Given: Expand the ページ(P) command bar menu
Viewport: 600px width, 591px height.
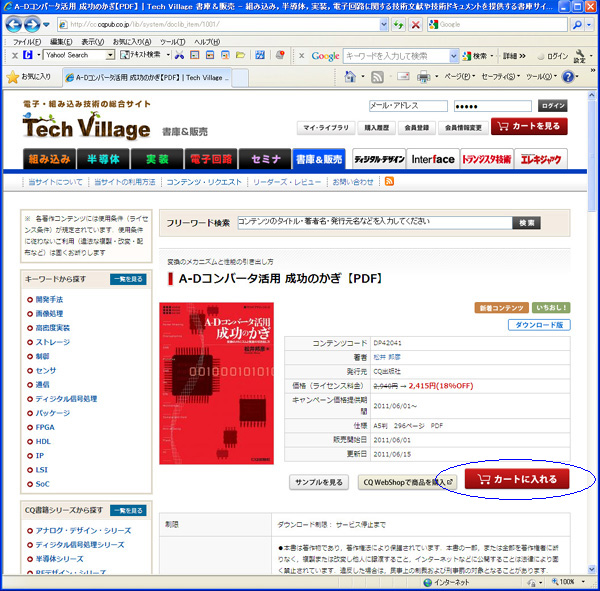Looking at the screenshot, I should pyautogui.click(x=458, y=77).
